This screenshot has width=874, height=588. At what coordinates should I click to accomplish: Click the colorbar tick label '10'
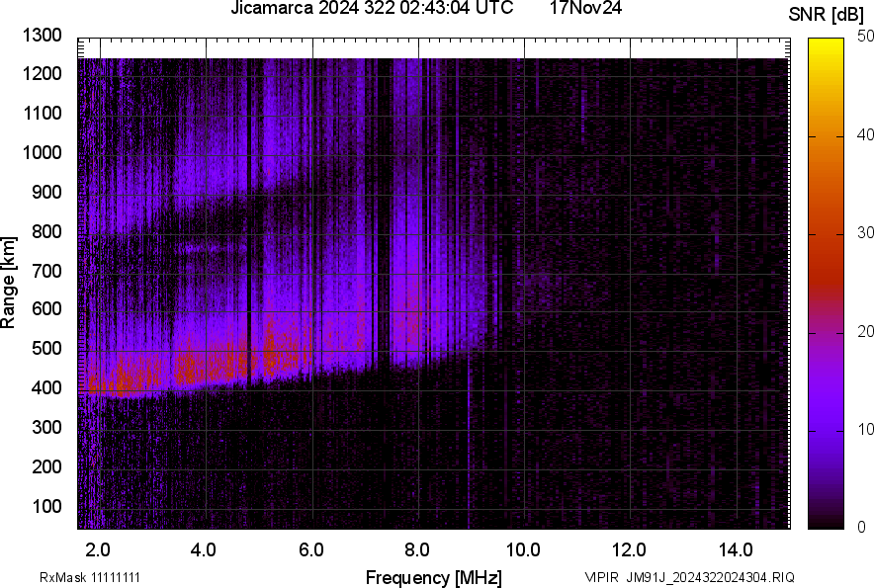(x=865, y=429)
